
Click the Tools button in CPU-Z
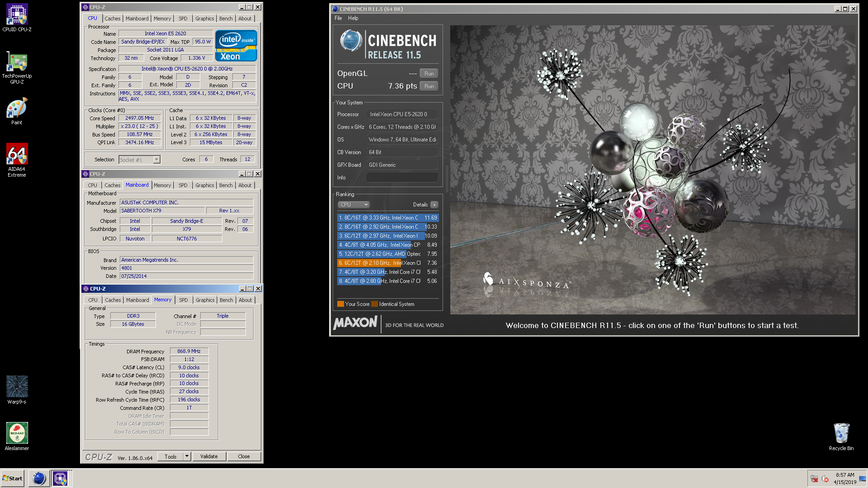coord(170,456)
